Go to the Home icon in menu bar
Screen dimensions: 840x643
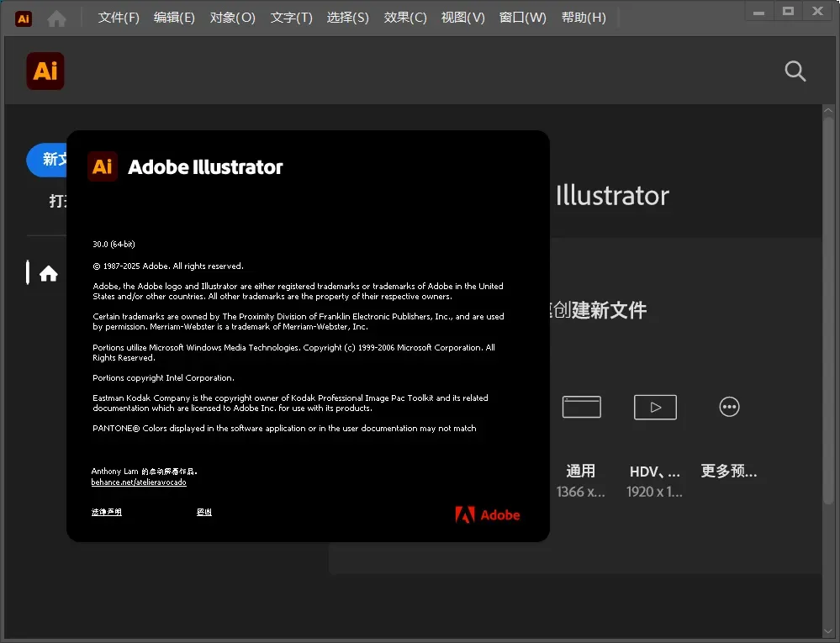57,18
